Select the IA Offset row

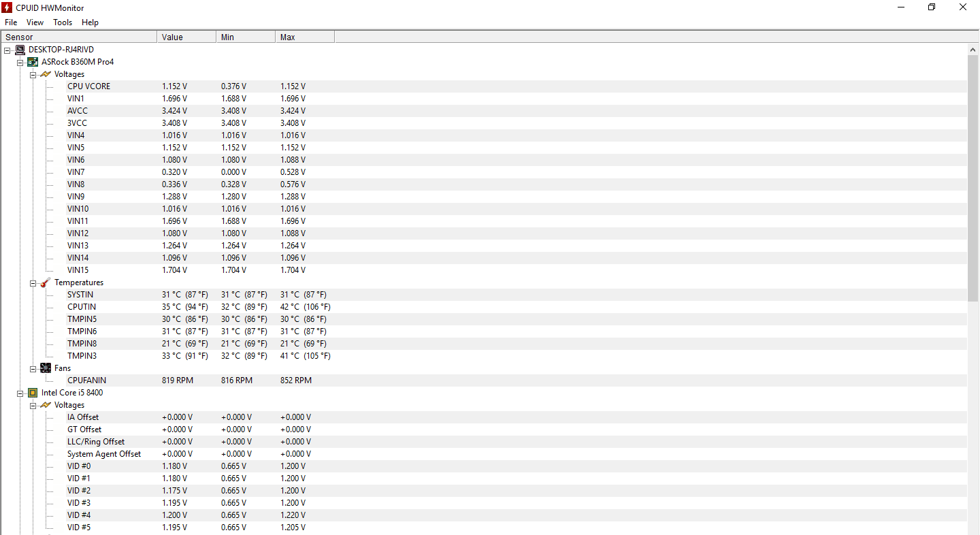click(516, 417)
